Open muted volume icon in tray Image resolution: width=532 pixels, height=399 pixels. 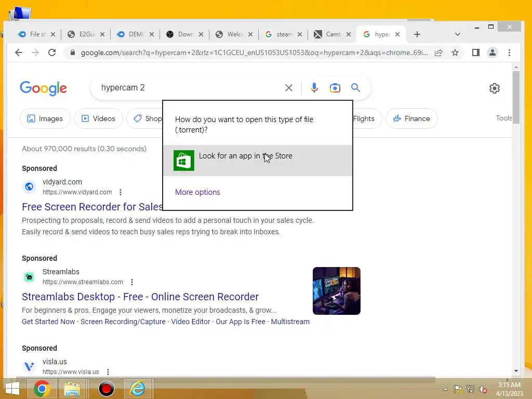tap(483, 389)
